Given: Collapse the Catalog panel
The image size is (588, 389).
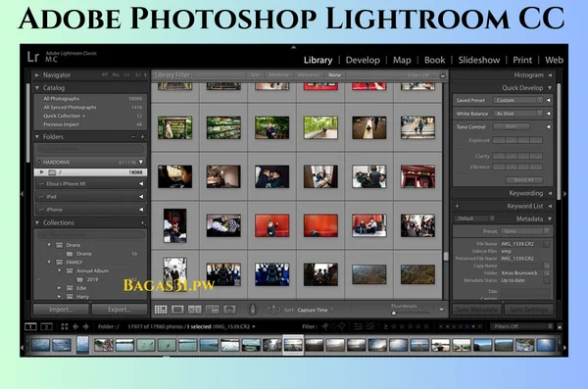Looking at the screenshot, I should tap(37, 88).
